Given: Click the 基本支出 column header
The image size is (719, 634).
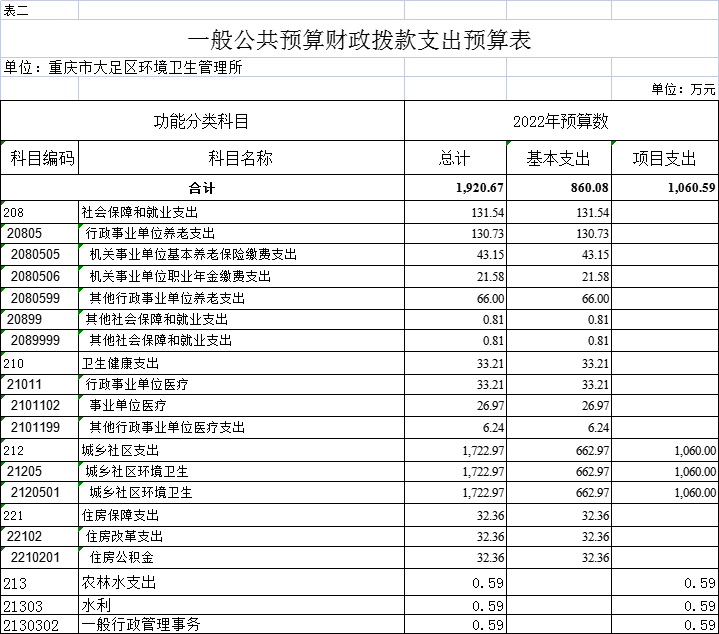Looking at the screenshot, I should pos(559,158).
